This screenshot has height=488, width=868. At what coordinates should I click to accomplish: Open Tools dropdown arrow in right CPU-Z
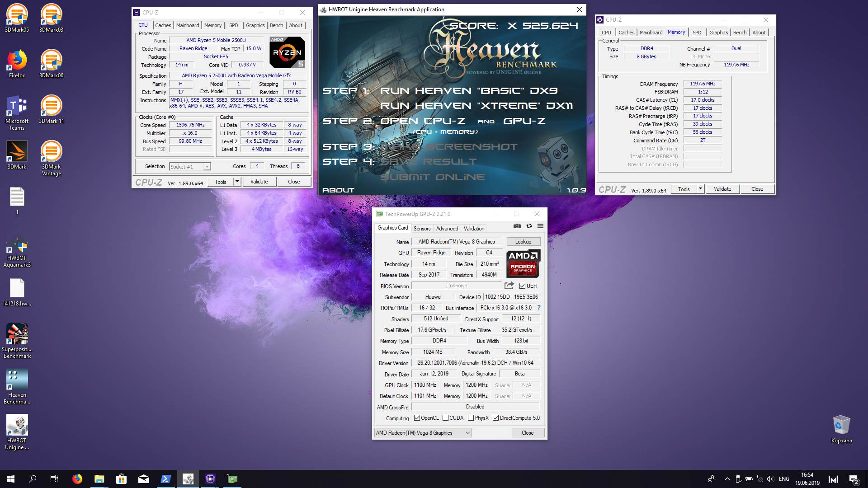(x=700, y=189)
